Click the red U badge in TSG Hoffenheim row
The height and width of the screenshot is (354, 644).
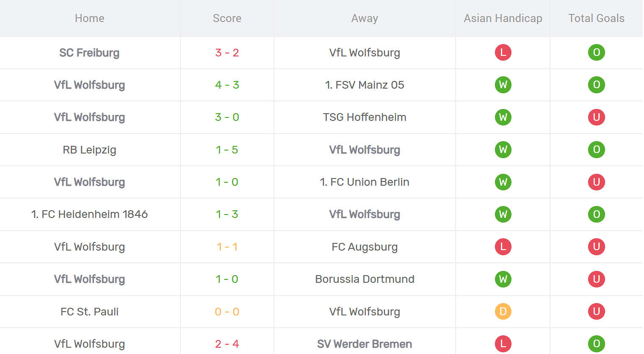coord(596,117)
